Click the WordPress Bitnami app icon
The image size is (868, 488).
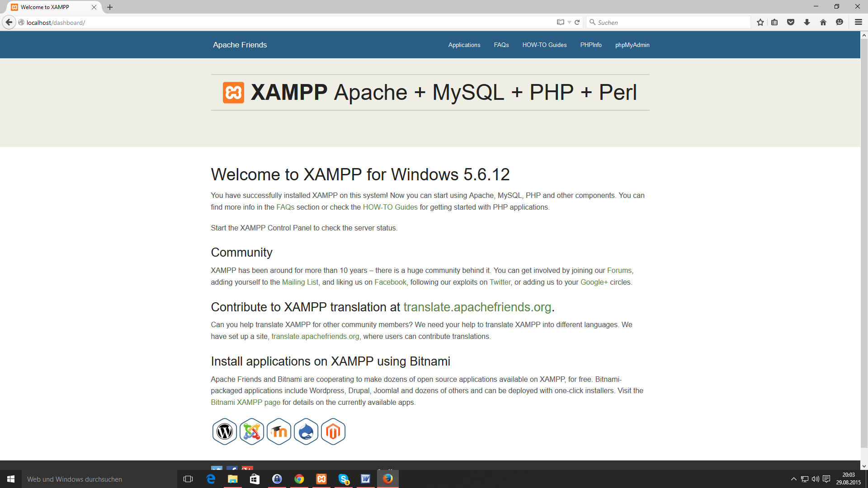224,432
